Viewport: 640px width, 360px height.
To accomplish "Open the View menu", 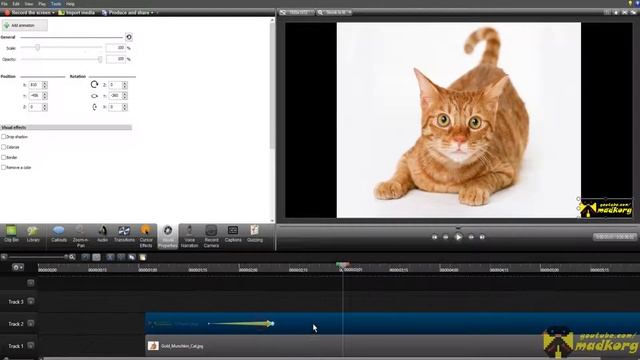I will point(29,4).
